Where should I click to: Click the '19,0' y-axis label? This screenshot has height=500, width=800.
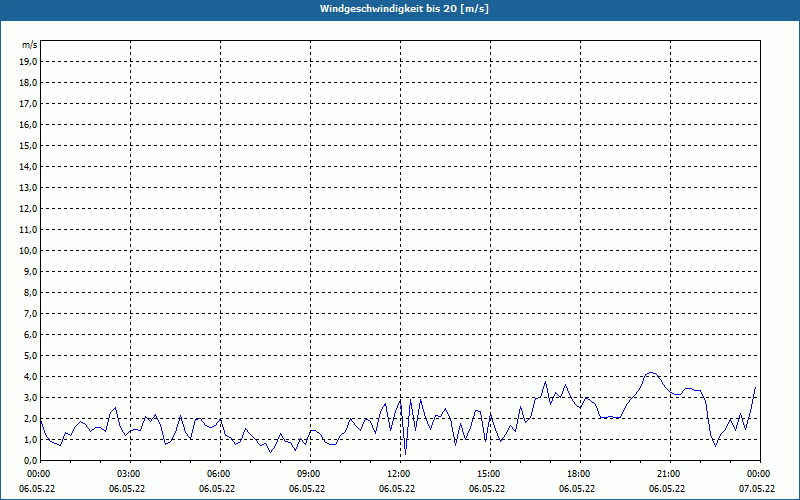point(29,62)
